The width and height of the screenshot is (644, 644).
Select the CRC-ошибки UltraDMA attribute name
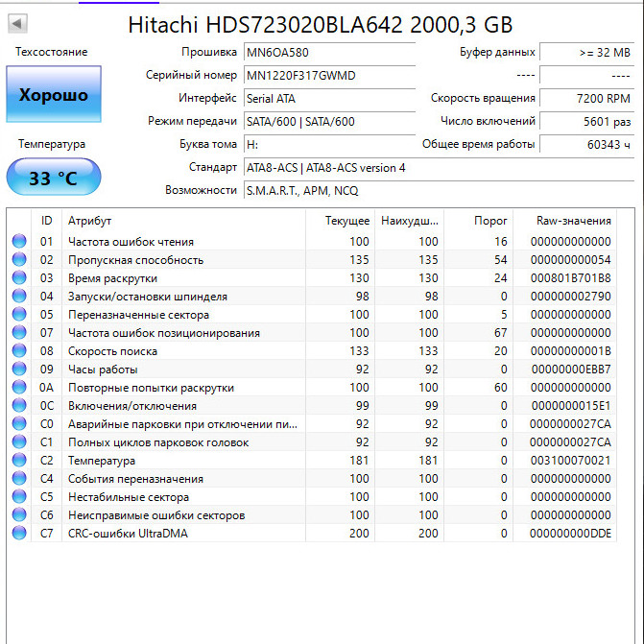(128, 534)
